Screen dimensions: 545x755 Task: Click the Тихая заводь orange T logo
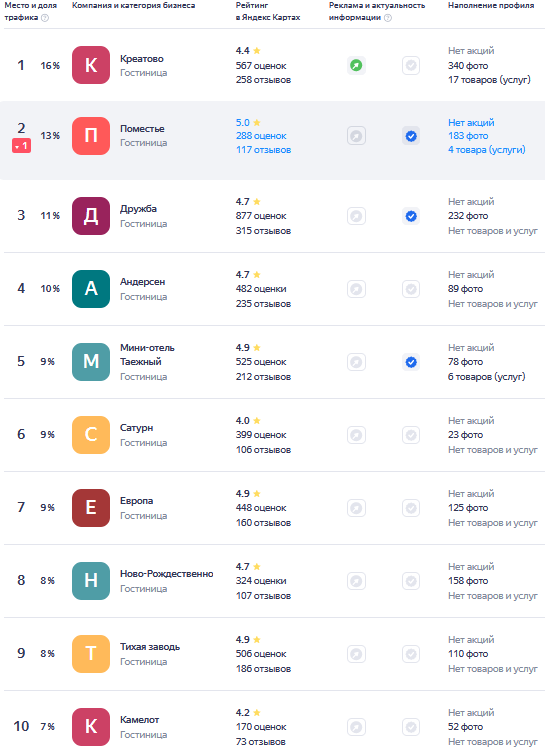point(91,653)
